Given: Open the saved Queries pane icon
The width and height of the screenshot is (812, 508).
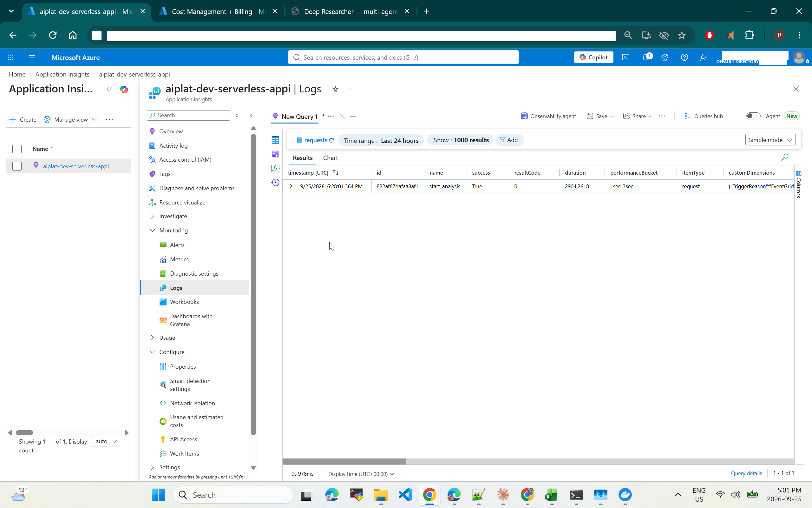Looking at the screenshot, I should coord(275,154).
